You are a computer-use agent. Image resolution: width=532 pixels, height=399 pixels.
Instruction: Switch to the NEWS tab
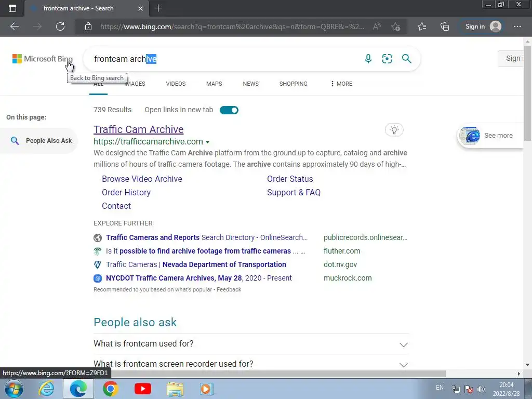click(x=251, y=84)
